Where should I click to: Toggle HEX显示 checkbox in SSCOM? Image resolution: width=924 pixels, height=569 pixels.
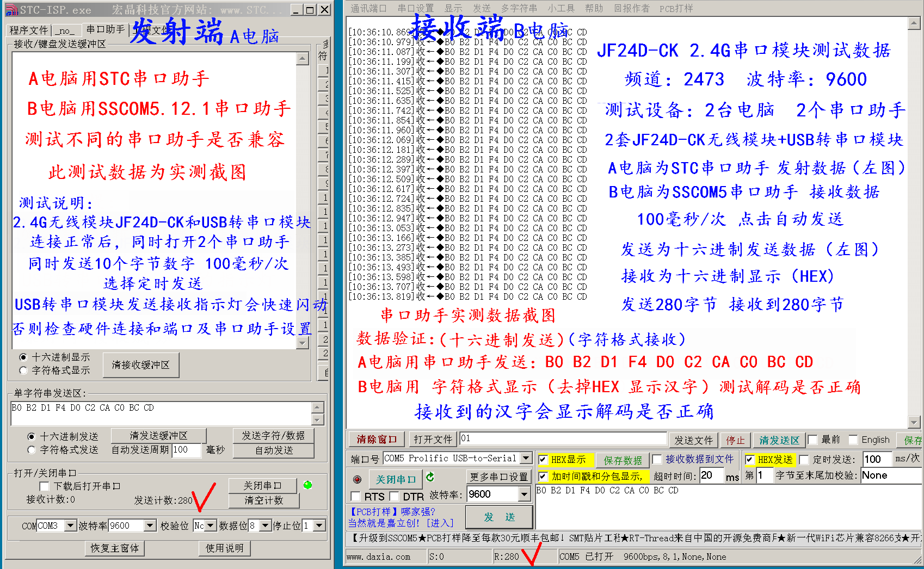point(543,460)
